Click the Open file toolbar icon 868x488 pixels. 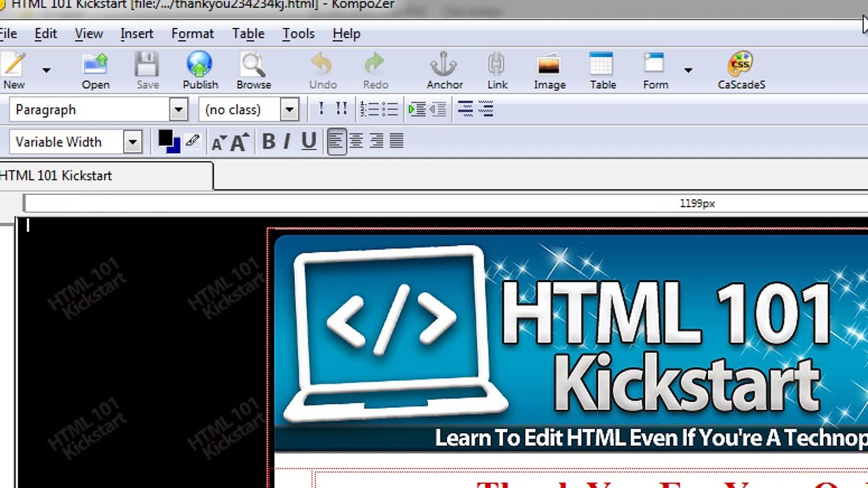pos(96,71)
